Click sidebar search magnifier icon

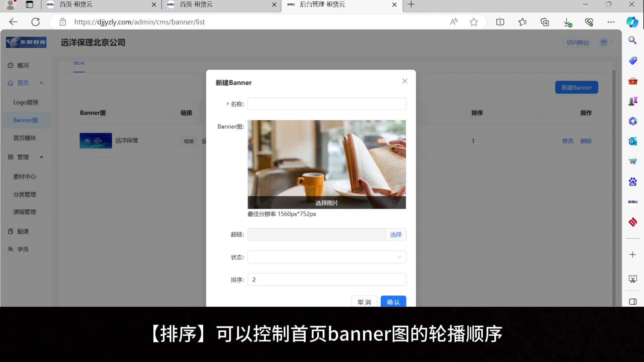pos(633,41)
